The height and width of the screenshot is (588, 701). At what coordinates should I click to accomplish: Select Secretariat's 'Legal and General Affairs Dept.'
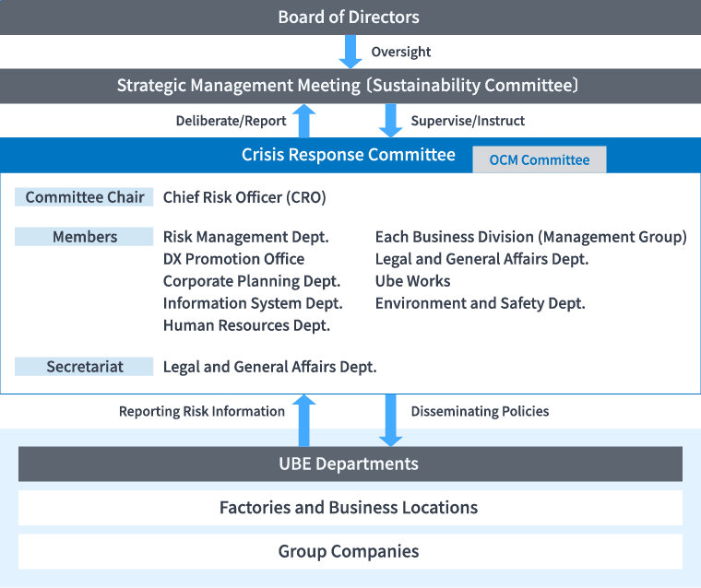pyautogui.click(x=269, y=367)
